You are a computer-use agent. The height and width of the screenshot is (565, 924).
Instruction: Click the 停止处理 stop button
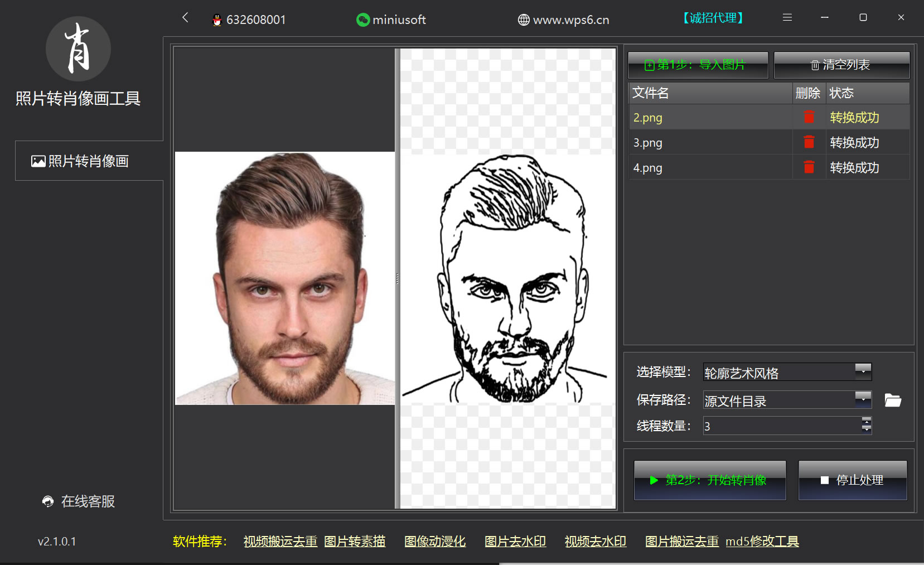pos(852,480)
